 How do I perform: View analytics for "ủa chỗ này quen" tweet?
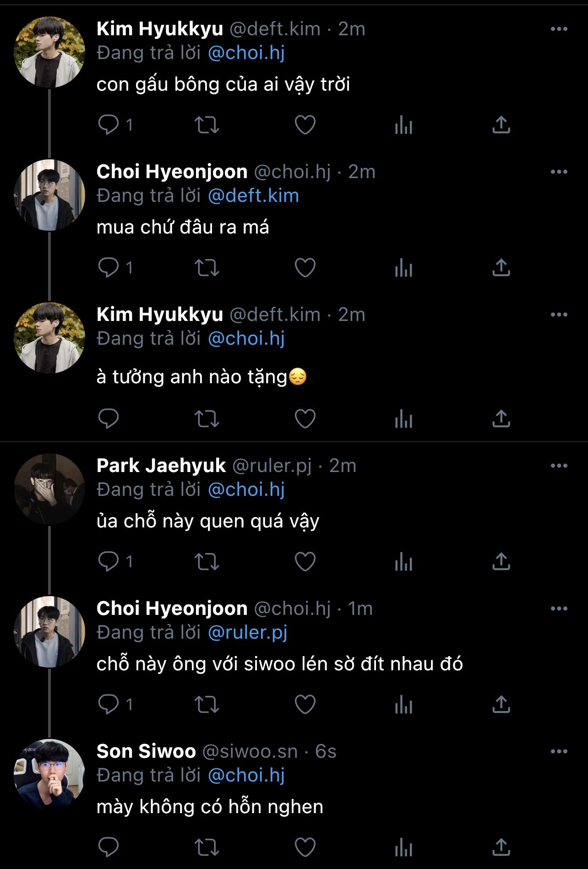[403, 562]
